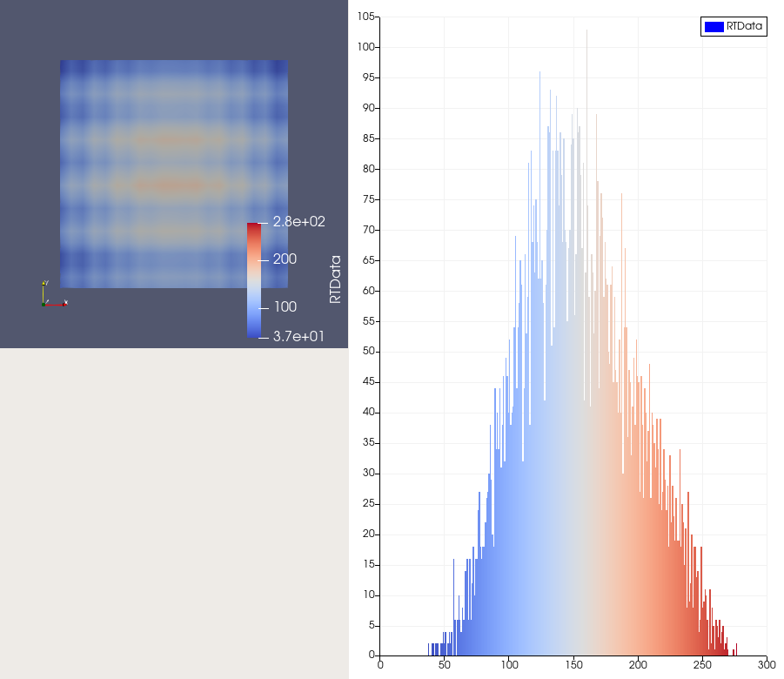Click the x-axis label 300 on histogram
Viewport: 784px width, 679px height.
(766, 666)
